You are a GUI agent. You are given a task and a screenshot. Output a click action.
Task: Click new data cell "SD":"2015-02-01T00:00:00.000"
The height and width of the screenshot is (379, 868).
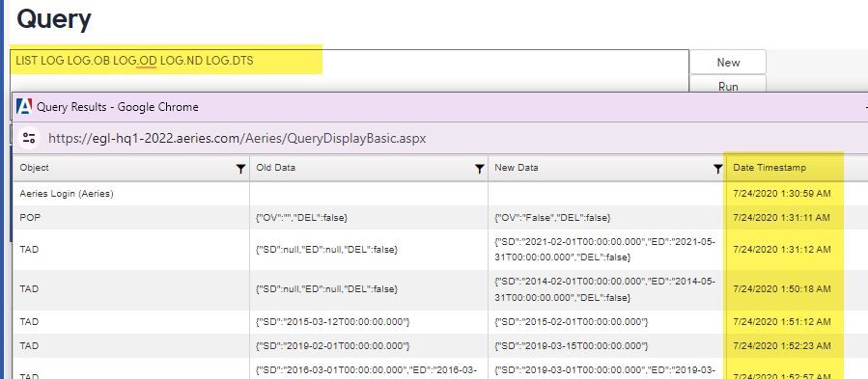click(x=606, y=321)
